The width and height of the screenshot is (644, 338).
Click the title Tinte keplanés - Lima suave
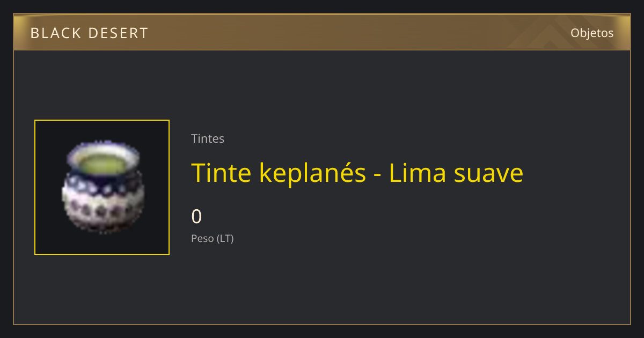pyautogui.click(x=357, y=173)
